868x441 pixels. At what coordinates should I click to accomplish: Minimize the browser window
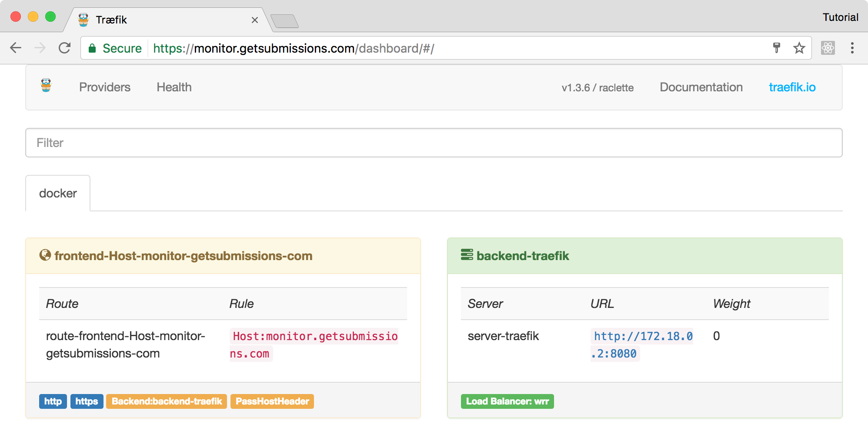33,17
